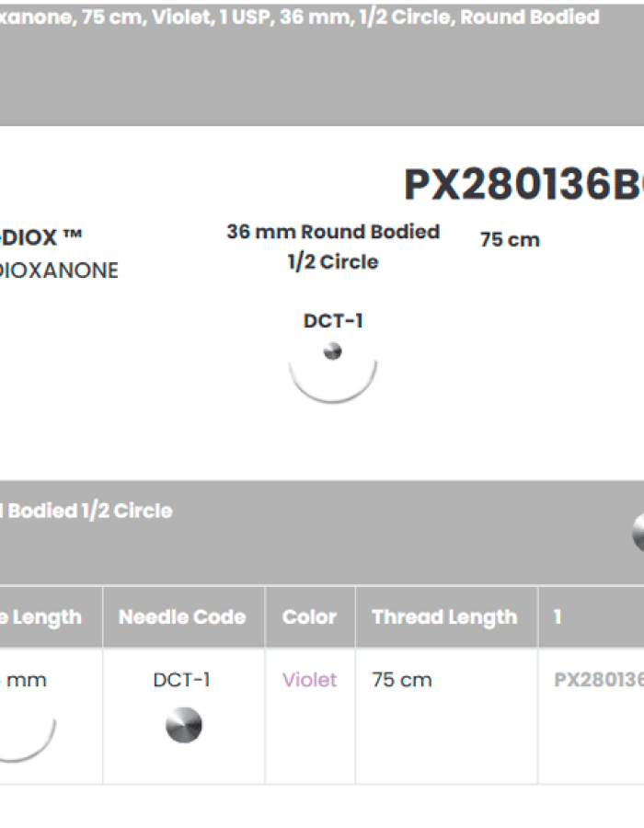The width and height of the screenshot is (644, 828).
Task: Click the DIOXANONE material label
Action: (x=59, y=271)
